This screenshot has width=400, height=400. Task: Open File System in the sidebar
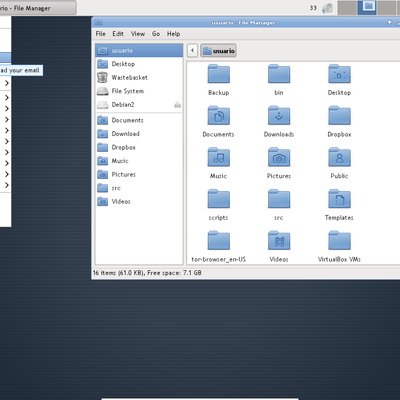tap(139, 91)
